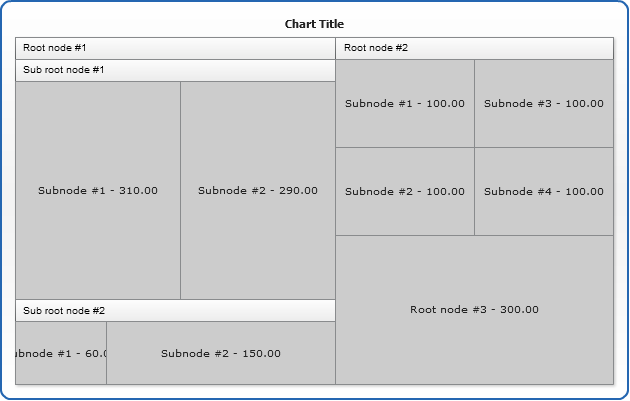Pick the Subnode #2 - 150.00 tile

click(x=221, y=370)
